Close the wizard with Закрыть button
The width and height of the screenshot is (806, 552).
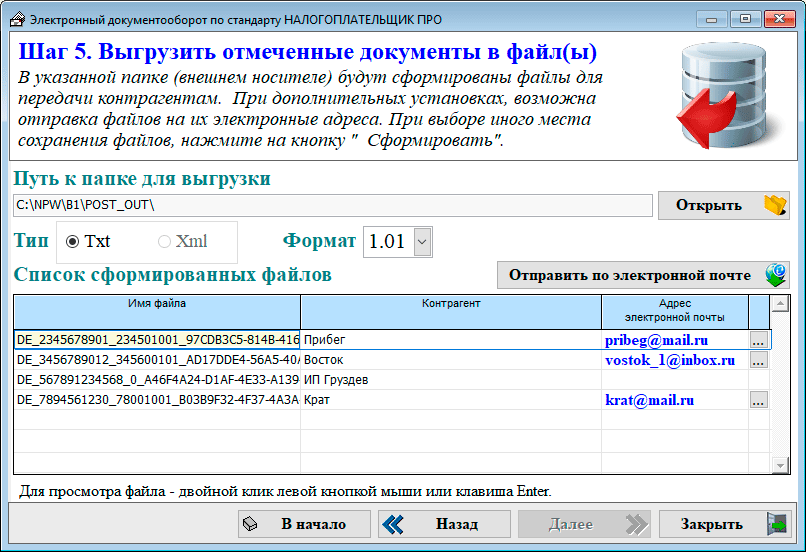pos(724,524)
